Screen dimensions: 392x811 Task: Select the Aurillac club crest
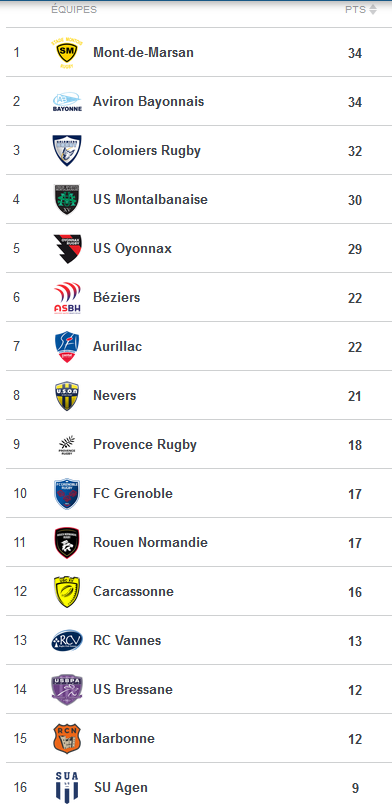coord(67,347)
